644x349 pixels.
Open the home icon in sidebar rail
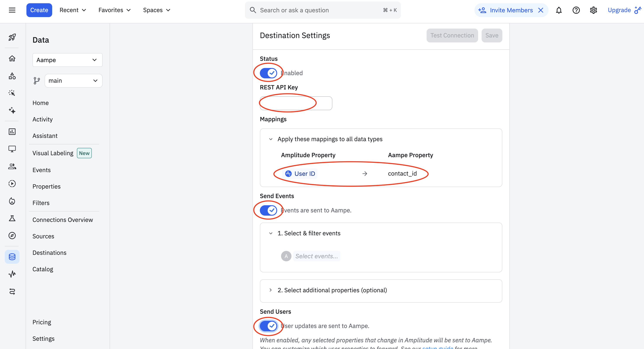[x=12, y=58]
